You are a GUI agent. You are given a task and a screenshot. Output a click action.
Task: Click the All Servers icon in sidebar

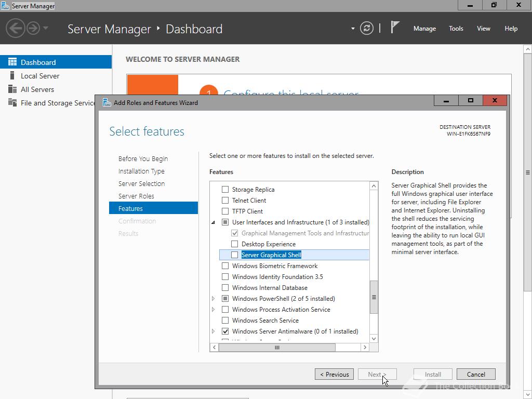coord(12,89)
